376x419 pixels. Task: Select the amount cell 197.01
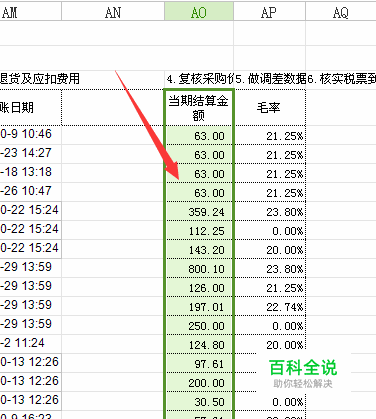click(199, 307)
